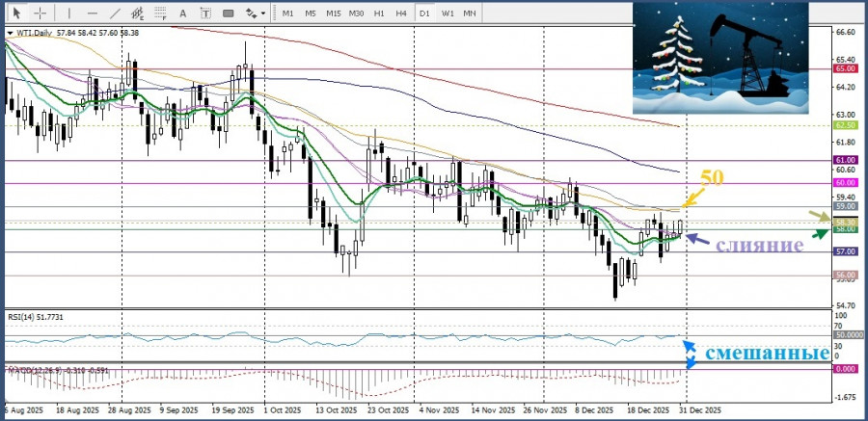This screenshot has height=421, width=868.
Task: Select the M30 timeframe button
Action: click(356, 13)
